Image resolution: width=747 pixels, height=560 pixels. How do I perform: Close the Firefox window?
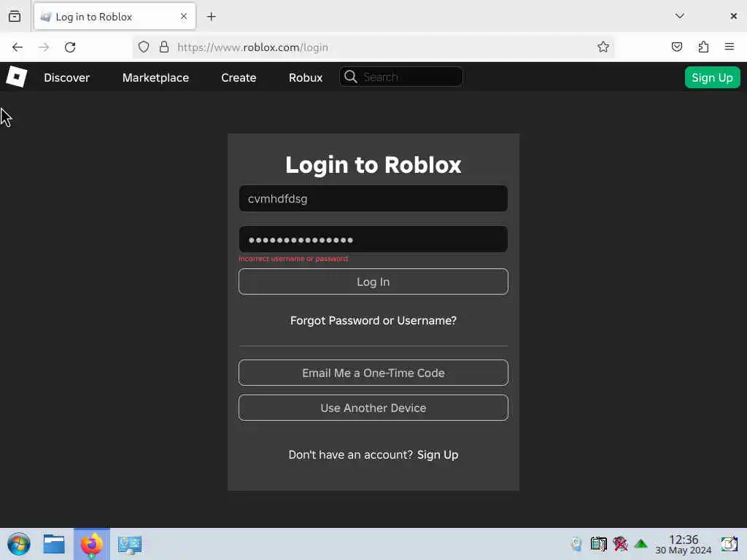click(x=733, y=16)
